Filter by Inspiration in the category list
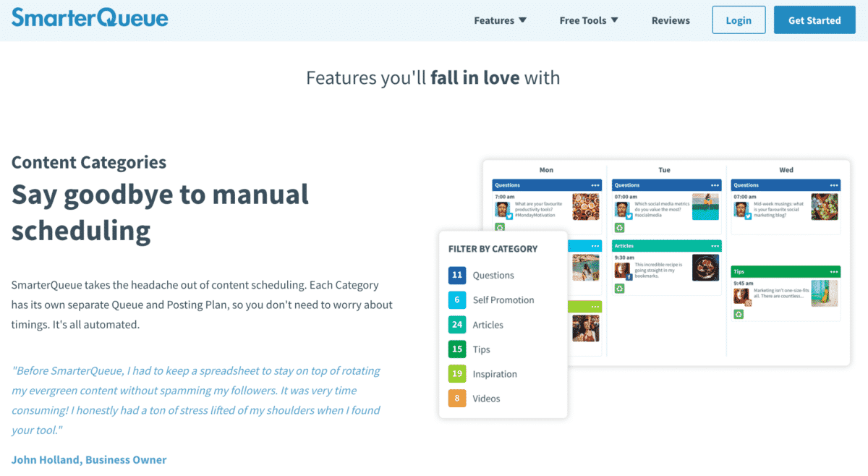The width and height of the screenshot is (868, 476). [495, 374]
